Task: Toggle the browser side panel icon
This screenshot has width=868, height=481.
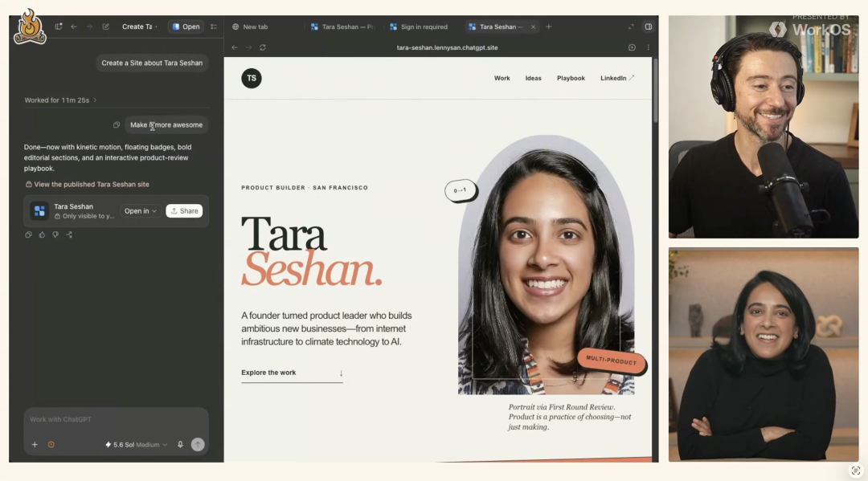Action: pos(649,26)
